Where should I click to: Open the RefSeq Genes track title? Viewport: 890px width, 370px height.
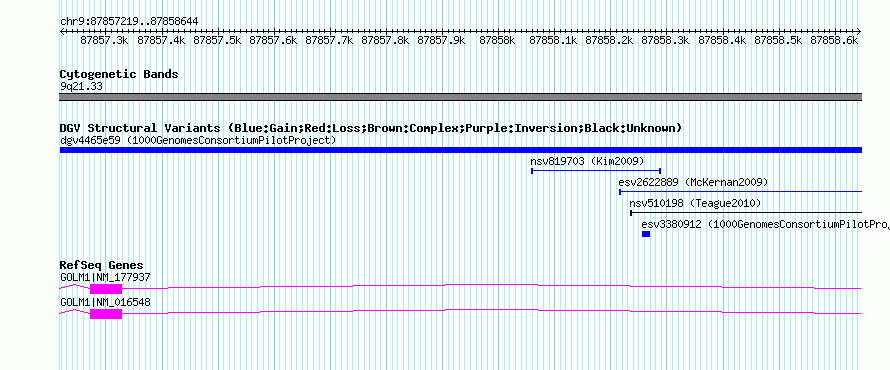pos(102,265)
